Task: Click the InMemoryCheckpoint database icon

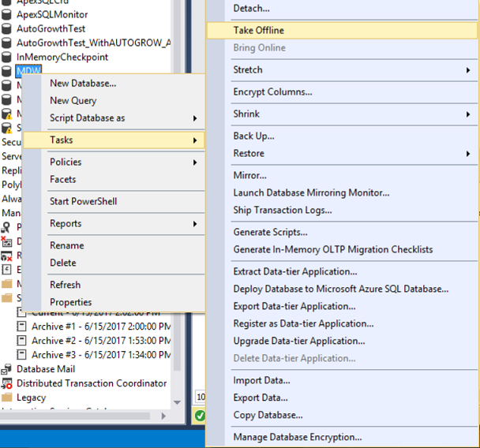Action: [x=7, y=57]
